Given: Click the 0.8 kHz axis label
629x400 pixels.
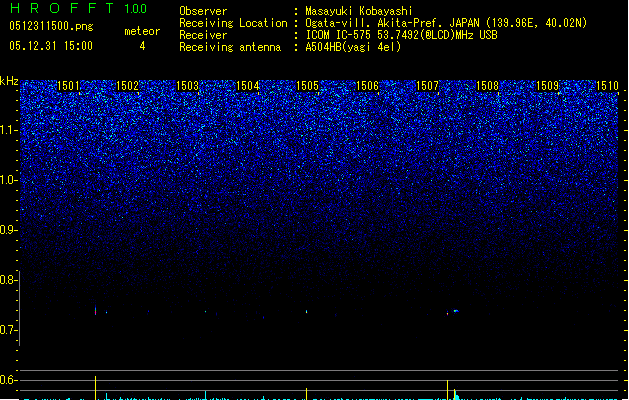Looking at the screenshot, I should pos(8,280).
